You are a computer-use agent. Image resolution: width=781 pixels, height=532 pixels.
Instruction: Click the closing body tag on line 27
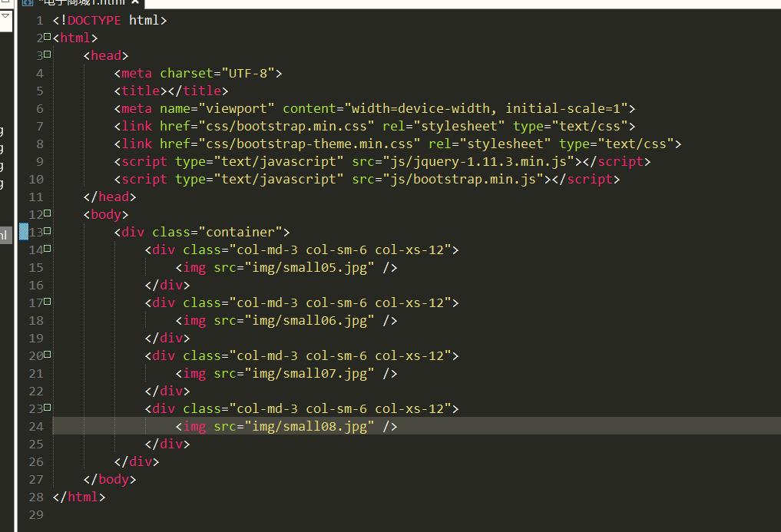coord(110,480)
